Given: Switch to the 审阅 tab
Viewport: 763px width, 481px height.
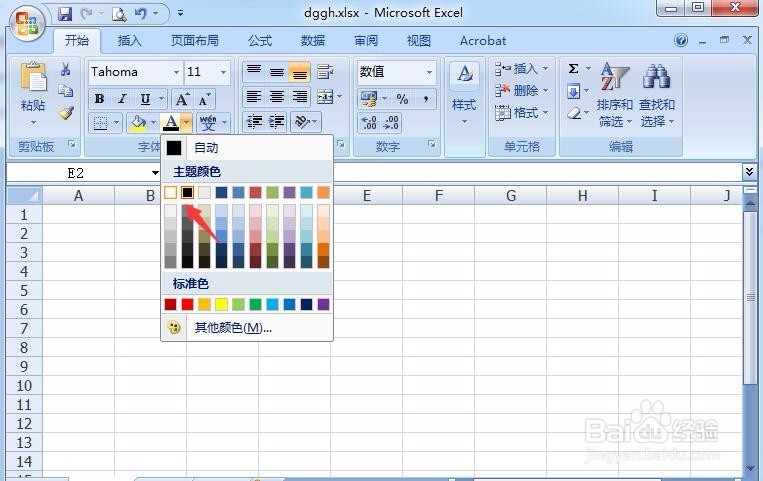Looking at the screenshot, I should tap(366, 41).
